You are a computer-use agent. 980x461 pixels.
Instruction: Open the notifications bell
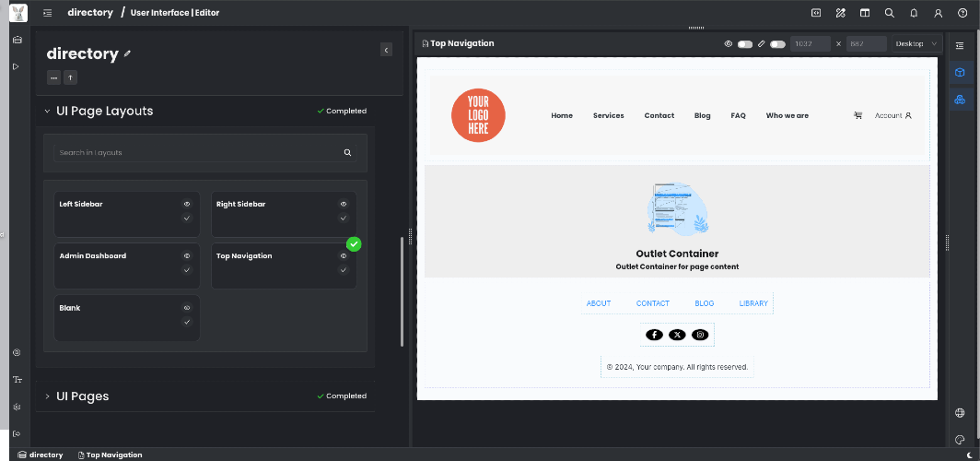click(x=914, y=13)
